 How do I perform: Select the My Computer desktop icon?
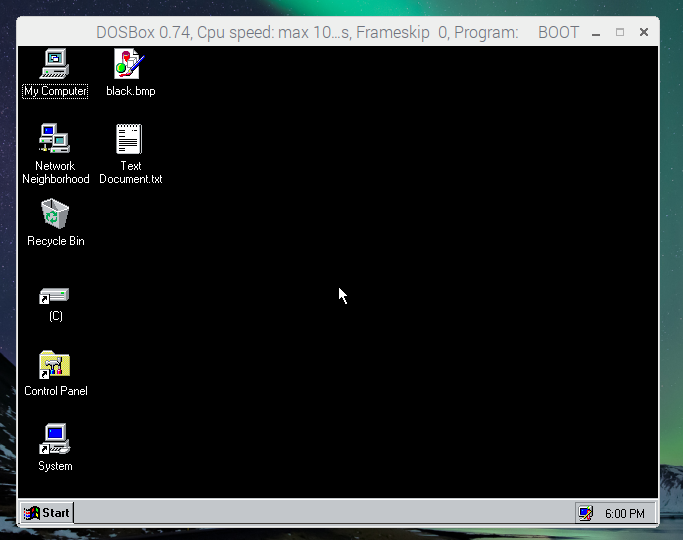coord(54,64)
